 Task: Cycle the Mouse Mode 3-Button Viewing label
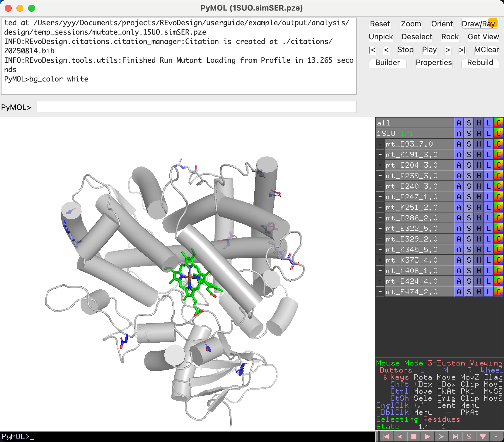click(439, 363)
